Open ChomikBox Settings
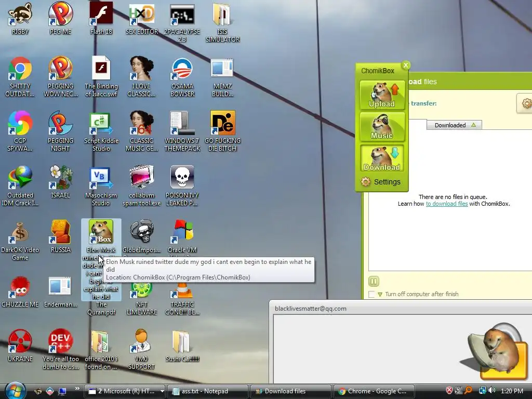This screenshot has height=399, width=532. (x=381, y=182)
